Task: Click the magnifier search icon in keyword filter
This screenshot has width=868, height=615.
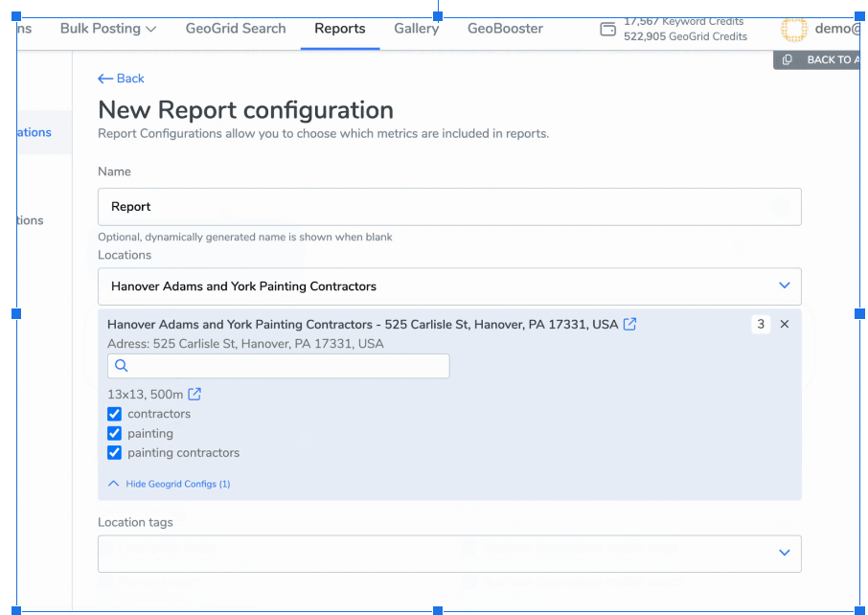Action: click(122, 366)
